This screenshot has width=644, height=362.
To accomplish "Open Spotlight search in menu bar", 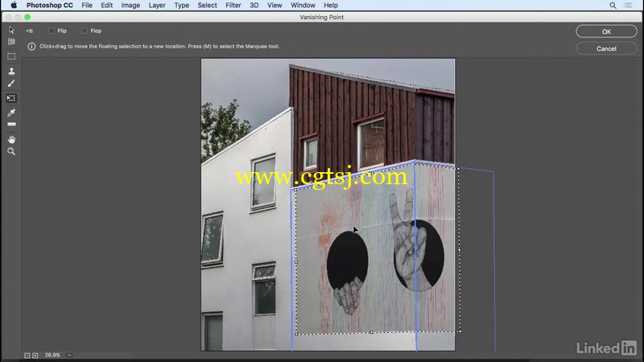I will [x=613, y=6].
